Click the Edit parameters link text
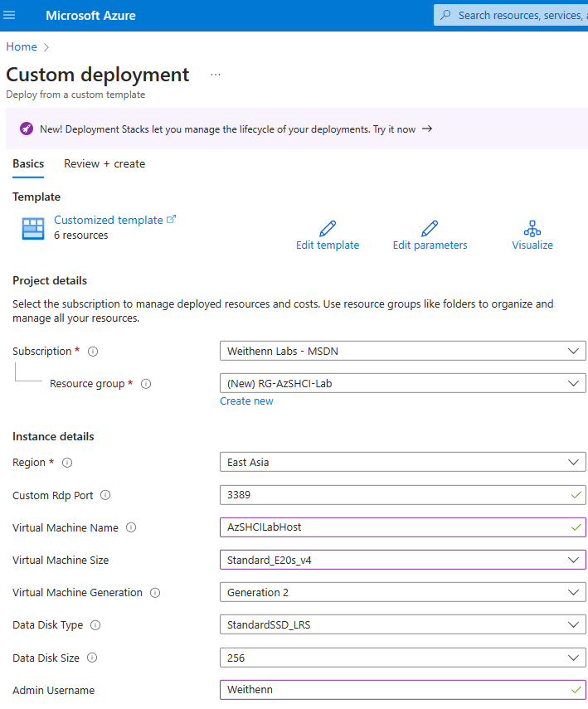The image size is (588, 709). pos(430,245)
